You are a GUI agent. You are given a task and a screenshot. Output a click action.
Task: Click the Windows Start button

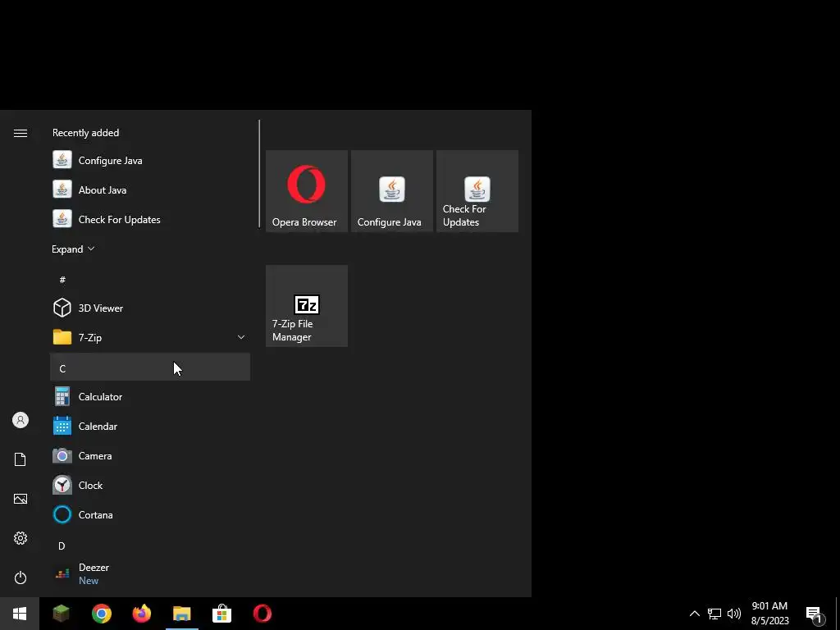(x=20, y=614)
